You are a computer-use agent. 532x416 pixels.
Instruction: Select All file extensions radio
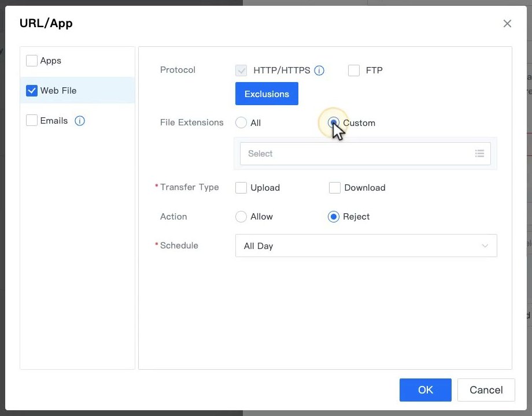point(241,122)
